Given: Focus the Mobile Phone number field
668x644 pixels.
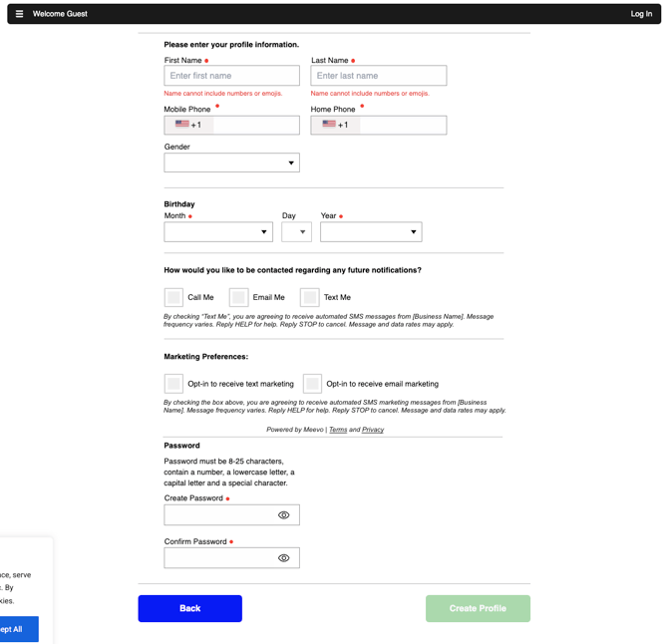Looking at the screenshot, I should pos(256,126).
